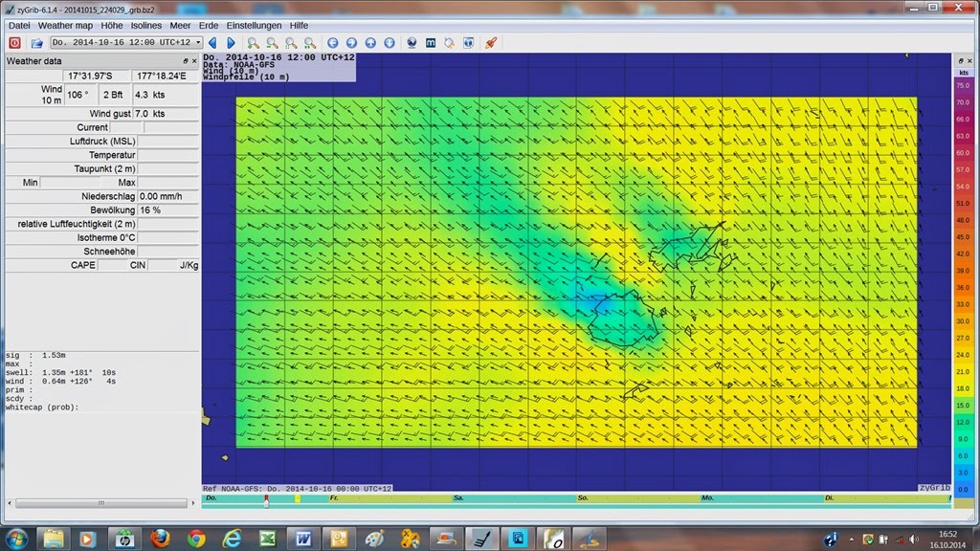Click the Mo. day on timeline
Screen dimensions: 980x551
(707, 497)
